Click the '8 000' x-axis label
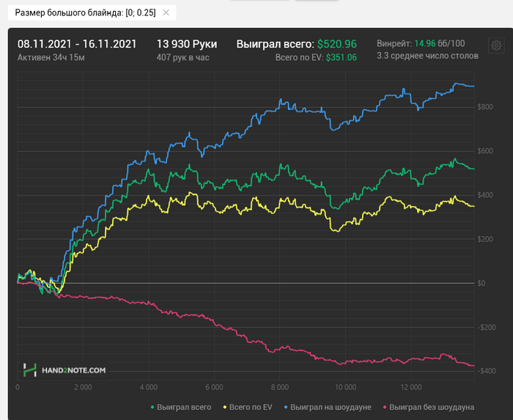Image resolution: width=513 pixels, height=420 pixels. click(x=280, y=387)
